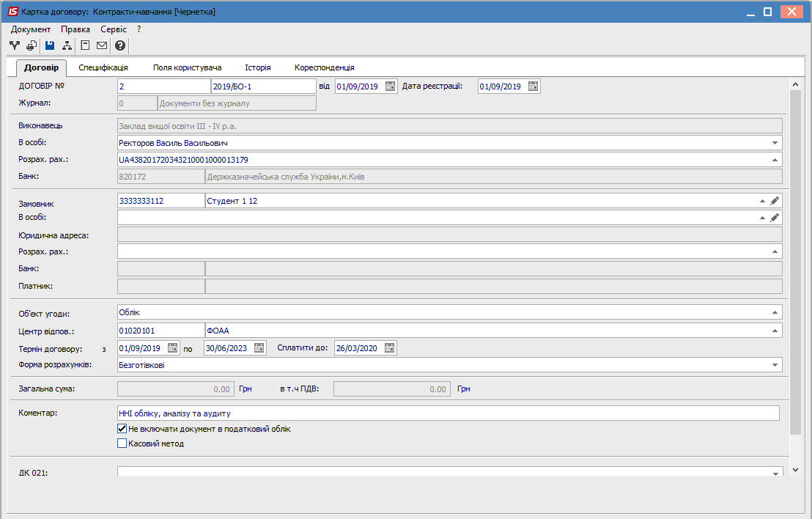Switch to the 'Поля користувача' tab
812x519 pixels.
[188, 67]
